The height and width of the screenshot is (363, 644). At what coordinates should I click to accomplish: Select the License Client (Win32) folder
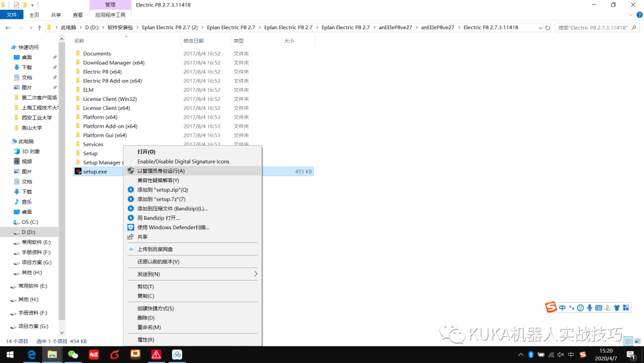pyautogui.click(x=110, y=99)
